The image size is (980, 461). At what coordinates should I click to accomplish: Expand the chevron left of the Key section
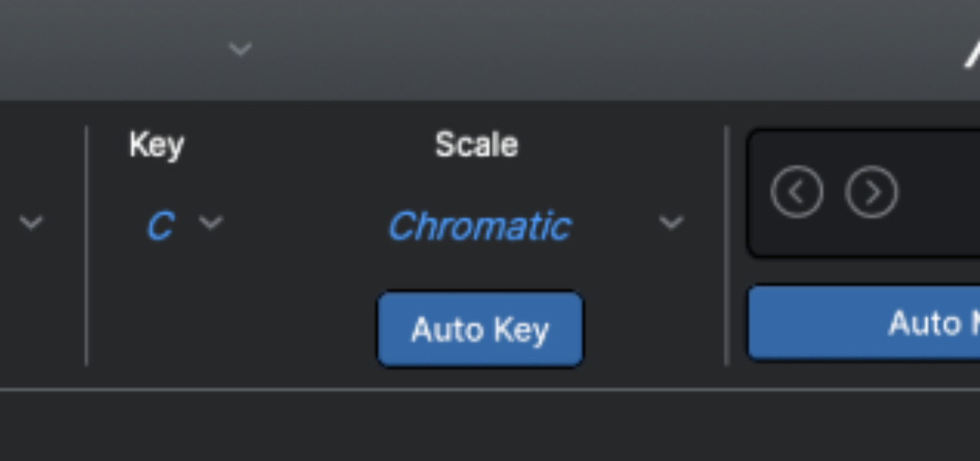pos(31,222)
